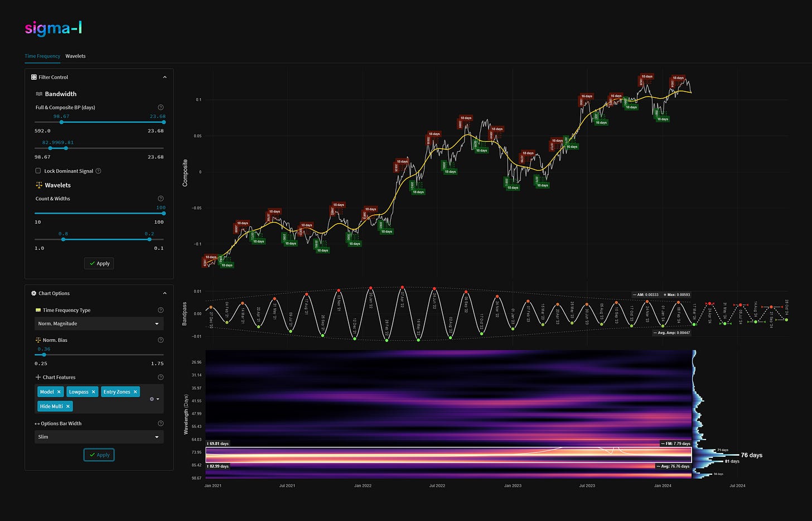This screenshot has width=812, height=521.
Task: Click the Wavelength (Days) axis title
Action: [186, 414]
